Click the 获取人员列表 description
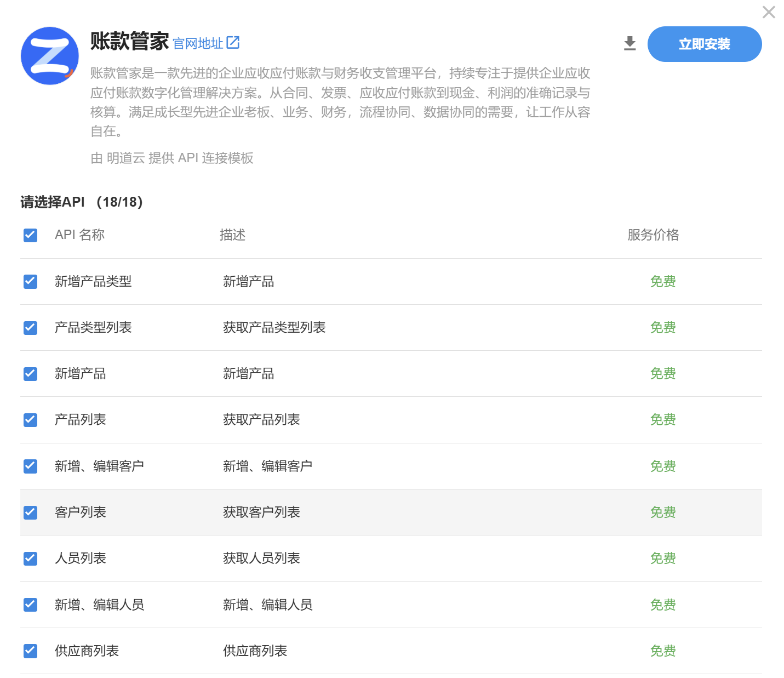The height and width of the screenshot is (678, 784). point(261,558)
